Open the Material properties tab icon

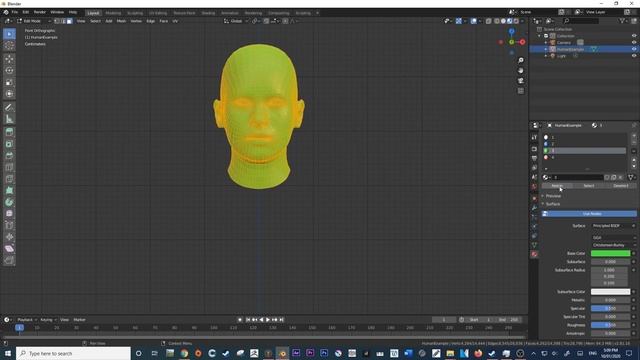pos(534,254)
